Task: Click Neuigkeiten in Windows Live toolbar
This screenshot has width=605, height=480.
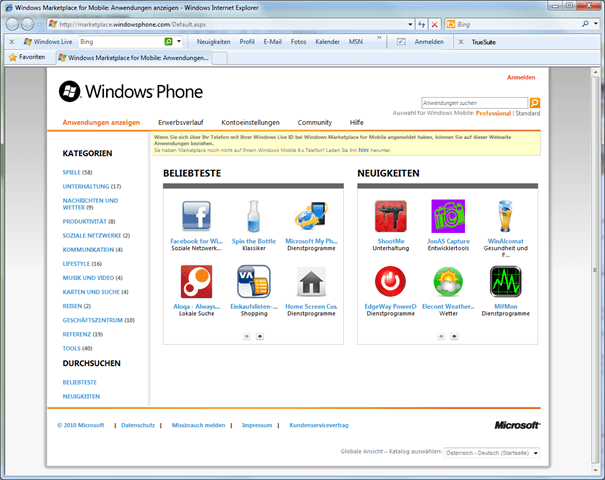Action: 213,42
